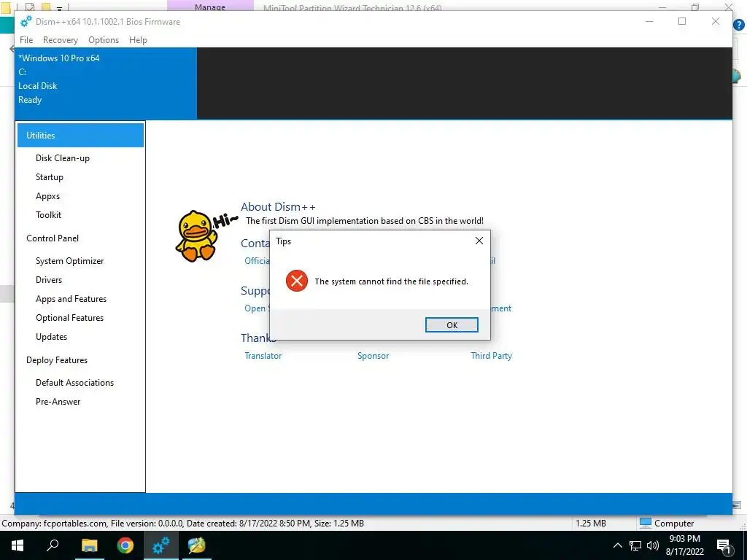The width and height of the screenshot is (747, 560).
Task: Open Disk Clean-up in sidebar
Action: tap(63, 158)
